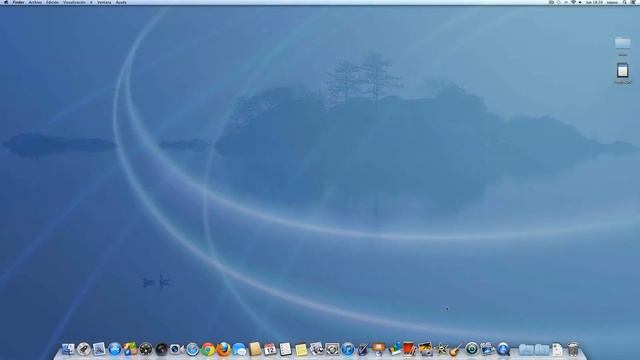This screenshot has width=640, height=360.
Task: Launch Google Chrome from the Dock
Action: (x=208, y=349)
